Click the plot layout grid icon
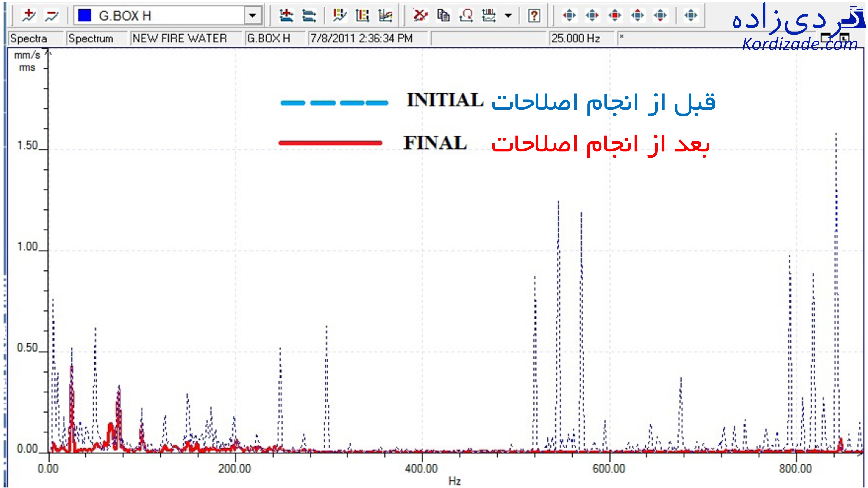The image size is (868, 488). (488, 16)
